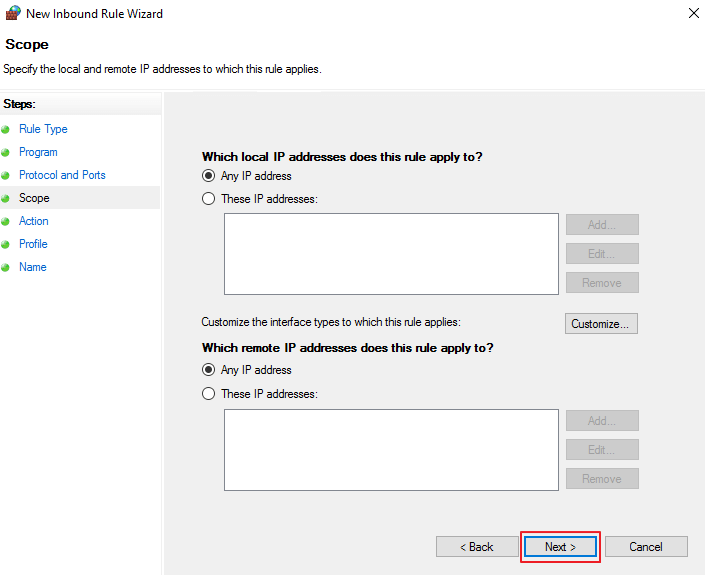Click the local IP addresses list box
The image size is (705, 575).
click(391, 254)
